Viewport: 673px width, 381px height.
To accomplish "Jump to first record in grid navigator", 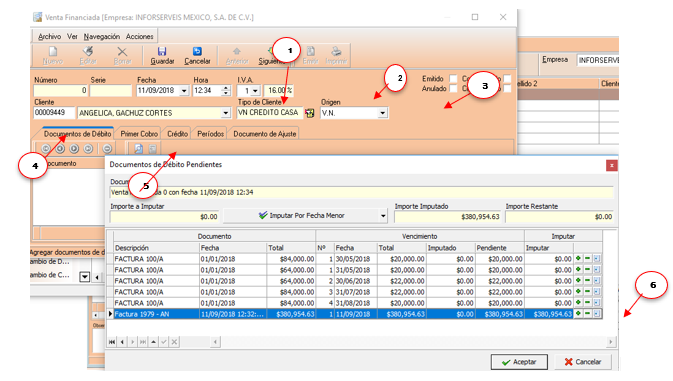I will pos(112,342).
